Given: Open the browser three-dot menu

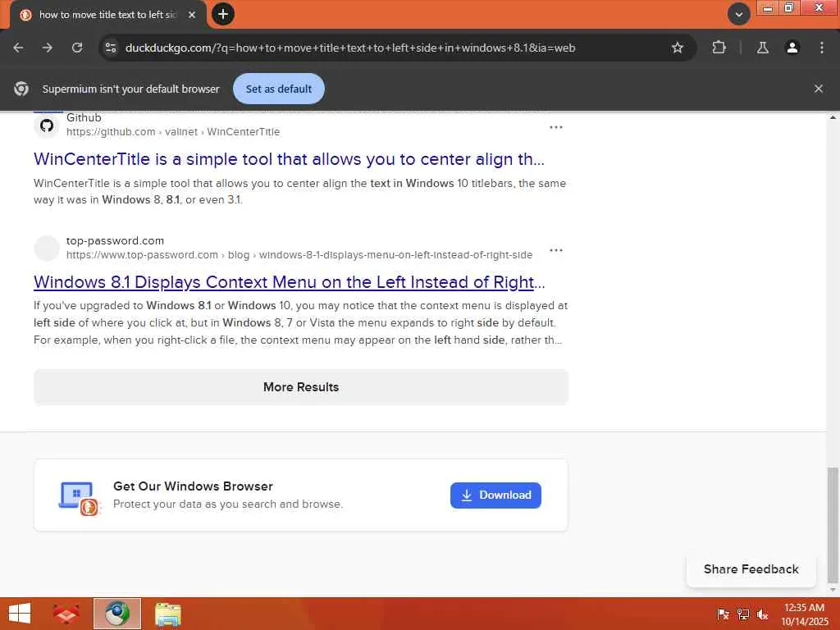Looking at the screenshot, I should (822, 48).
